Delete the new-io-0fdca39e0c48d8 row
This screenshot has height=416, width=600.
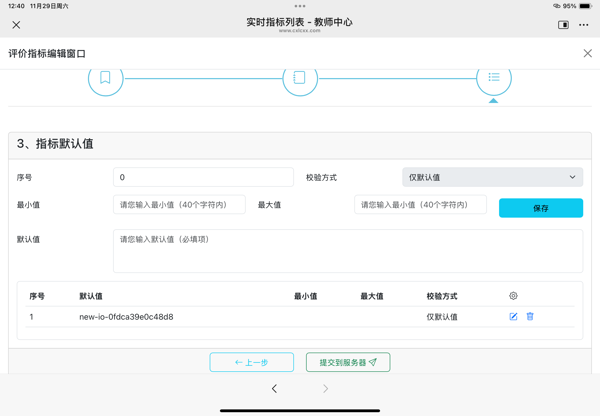[x=530, y=317]
